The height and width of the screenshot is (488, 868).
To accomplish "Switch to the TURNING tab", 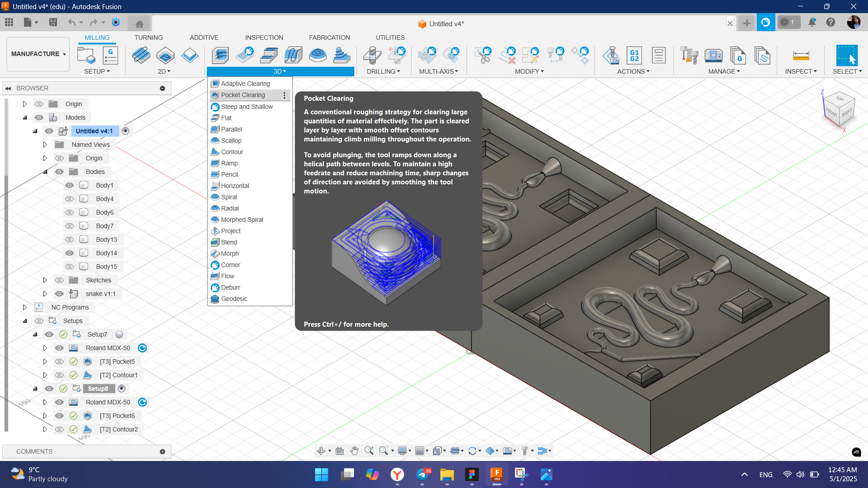I will [148, 38].
